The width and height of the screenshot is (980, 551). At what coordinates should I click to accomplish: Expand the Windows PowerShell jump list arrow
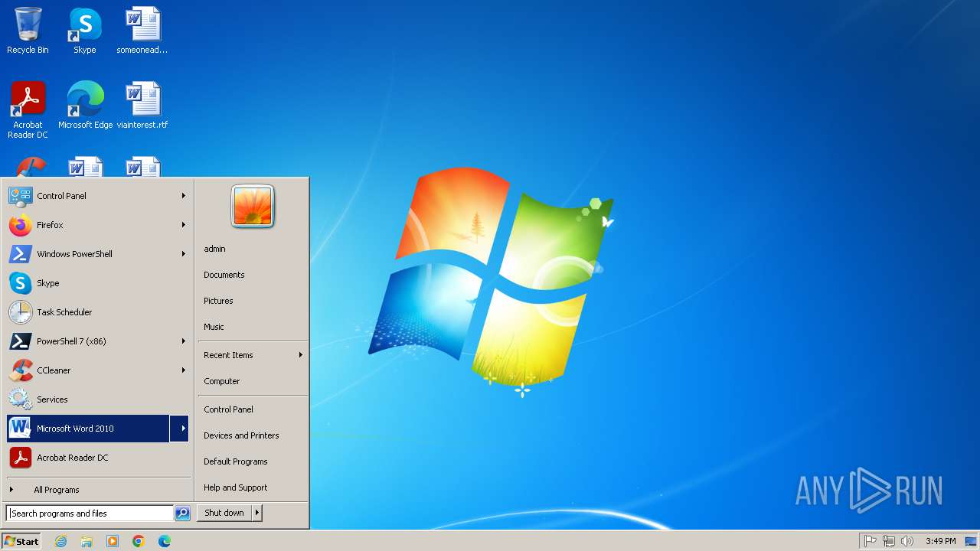(x=184, y=254)
